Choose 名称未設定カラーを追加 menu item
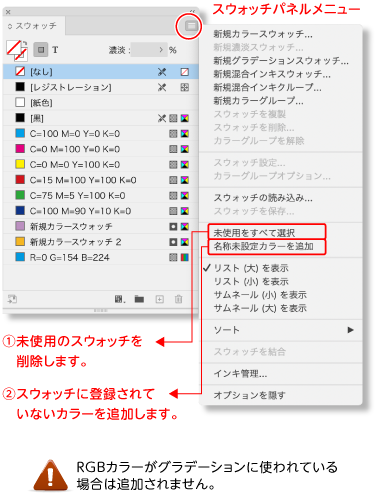The height and width of the screenshot is (494, 378). (x=263, y=246)
